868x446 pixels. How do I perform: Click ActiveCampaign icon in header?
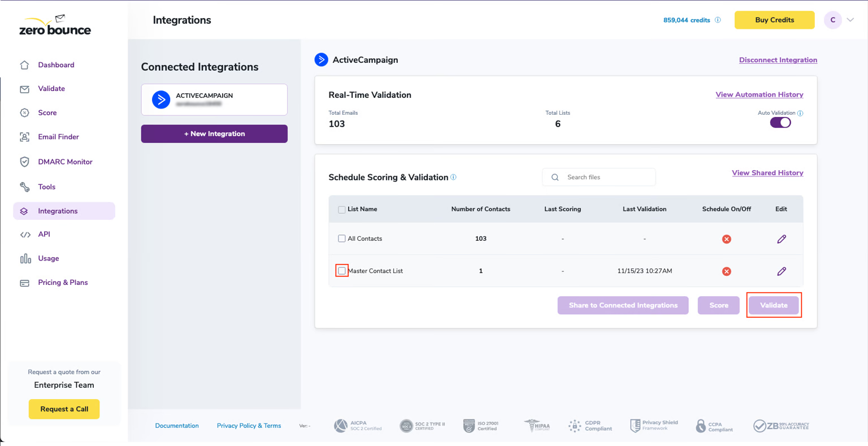coord(321,59)
